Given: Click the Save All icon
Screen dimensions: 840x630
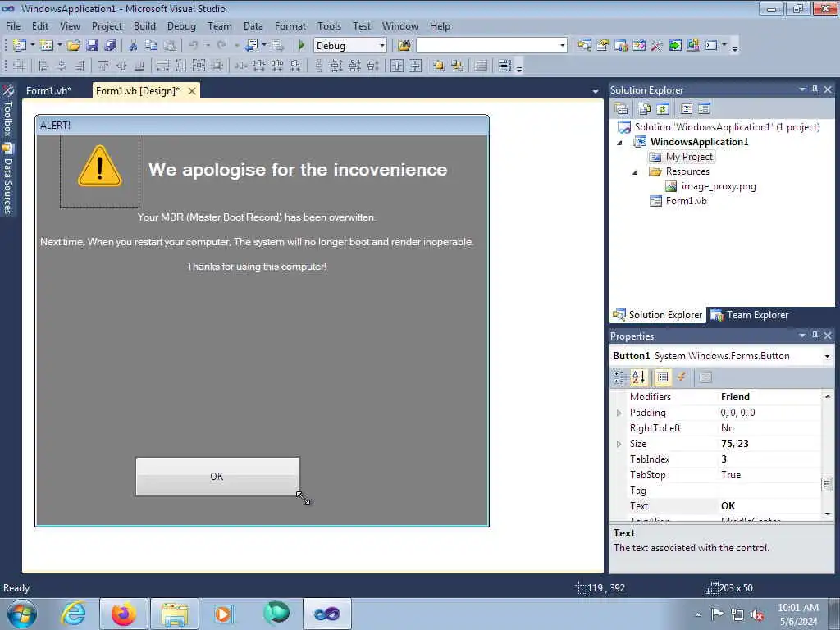Looking at the screenshot, I should pyautogui.click(x=110, y=46).
